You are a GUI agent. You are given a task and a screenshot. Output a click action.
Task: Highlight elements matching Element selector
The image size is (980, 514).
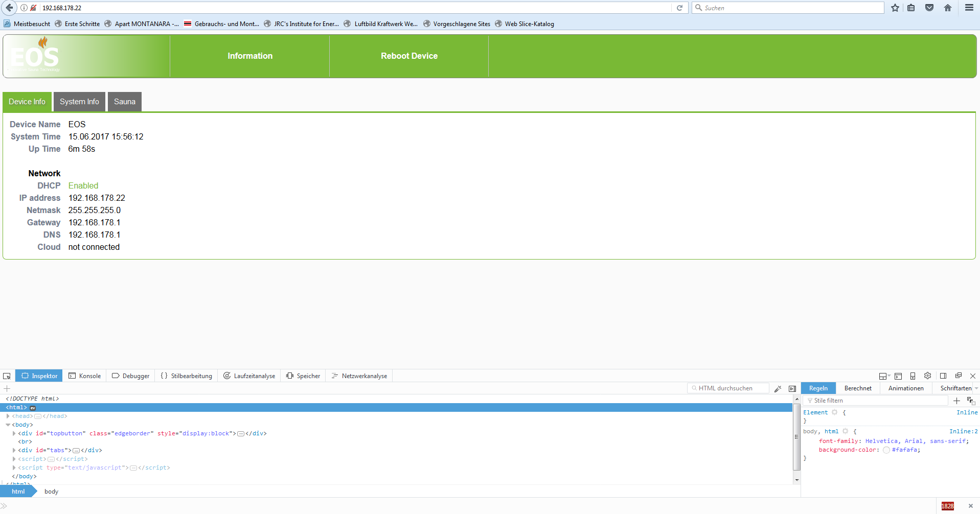[835, 412]
